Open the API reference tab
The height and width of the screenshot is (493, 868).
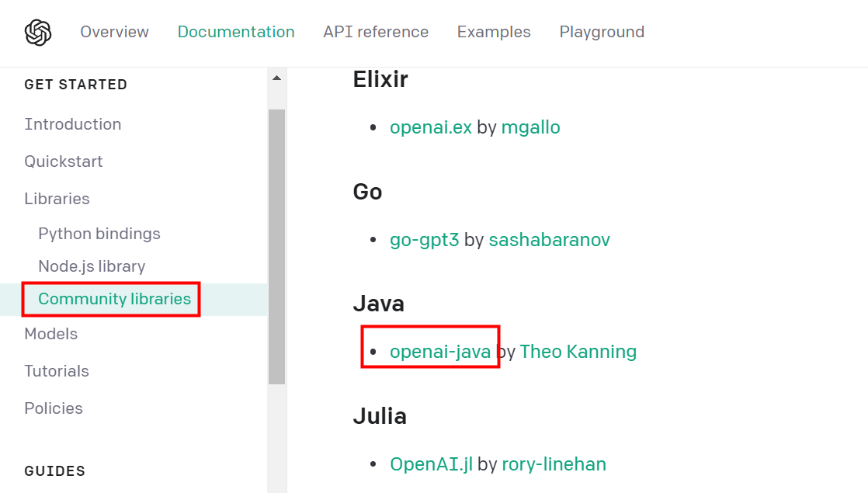click(376, 32)
